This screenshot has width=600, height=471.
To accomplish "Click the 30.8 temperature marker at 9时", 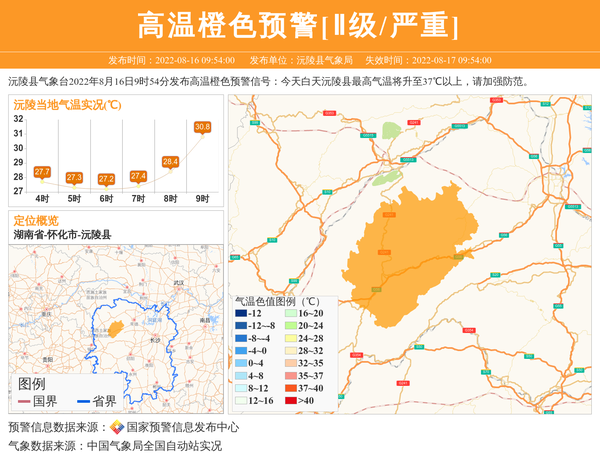I will pos(202,127).
